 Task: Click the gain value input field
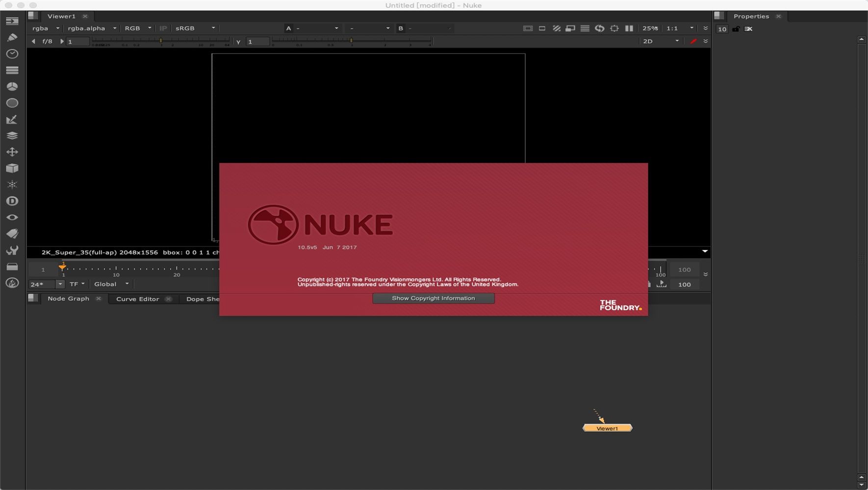(77, 42)
